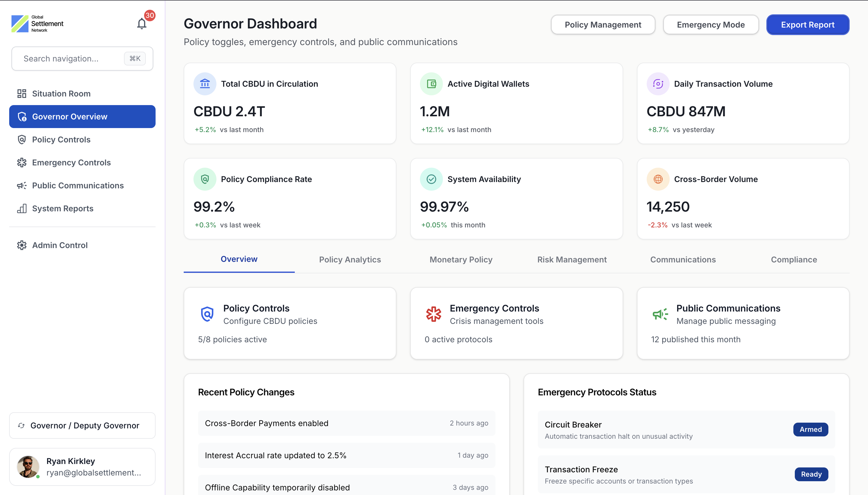Click the Export Report button
Image resolution: width=868 pixels, height=495 pixels.
point(807,25)
